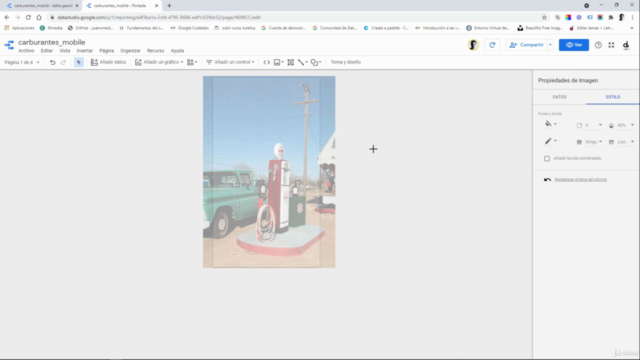Screen dimensions: 640x360
Task: Go back in browser history
Action: coord(7,17)
